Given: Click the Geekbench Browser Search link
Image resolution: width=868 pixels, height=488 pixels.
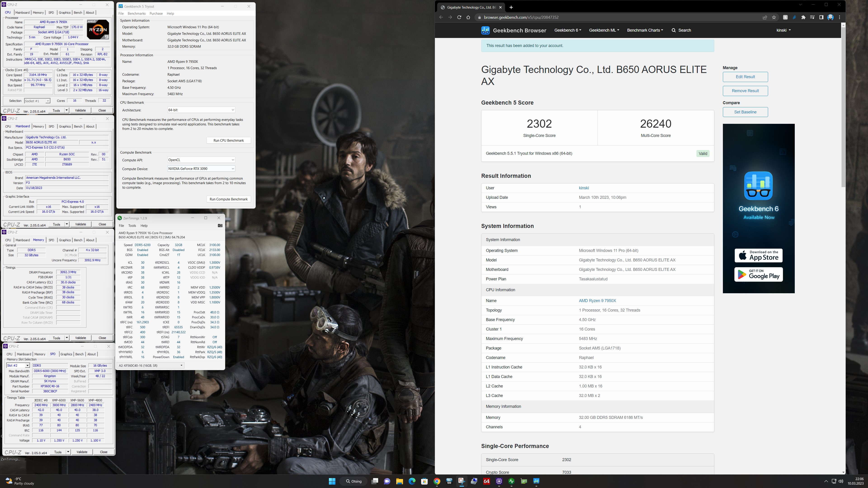Looking at the screenshot, I should click(x=681, y=30).
